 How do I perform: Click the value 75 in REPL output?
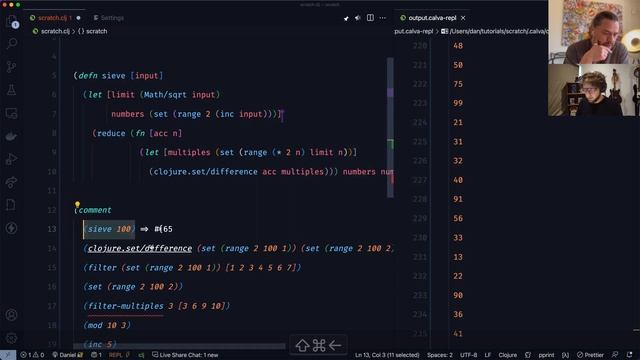(x=458, y=84)
